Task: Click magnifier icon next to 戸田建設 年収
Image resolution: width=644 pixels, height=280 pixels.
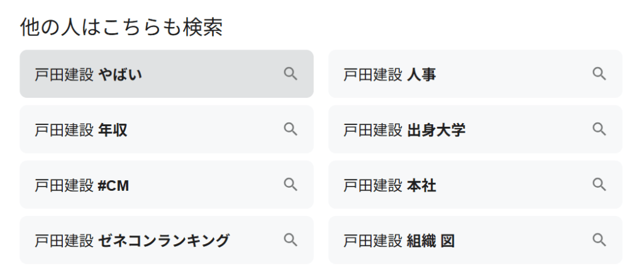Action: [x=290, y=129]
